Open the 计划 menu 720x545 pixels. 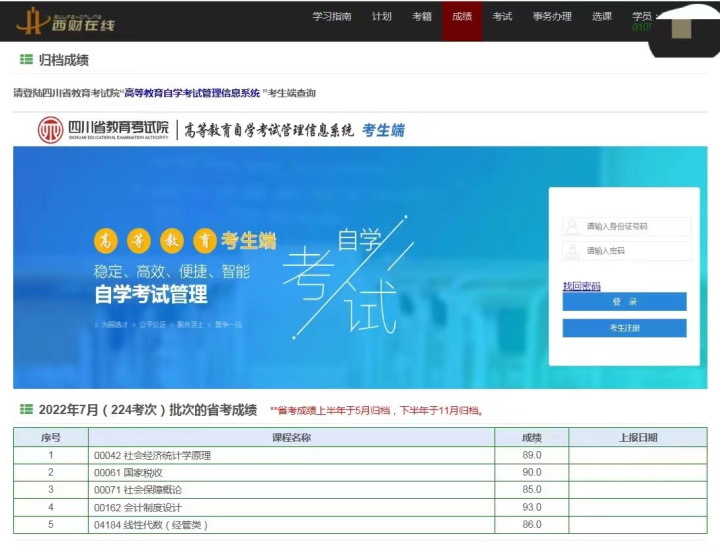(382, 17)
